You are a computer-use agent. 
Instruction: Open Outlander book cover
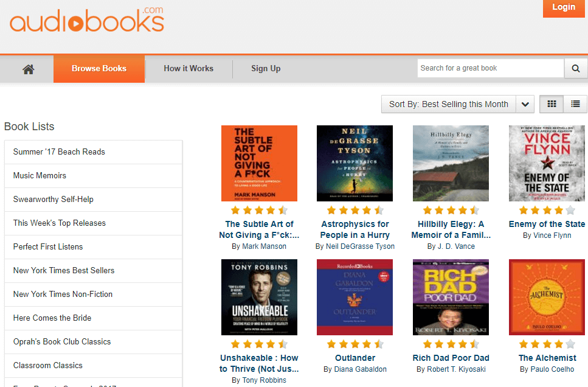(355, 298)
